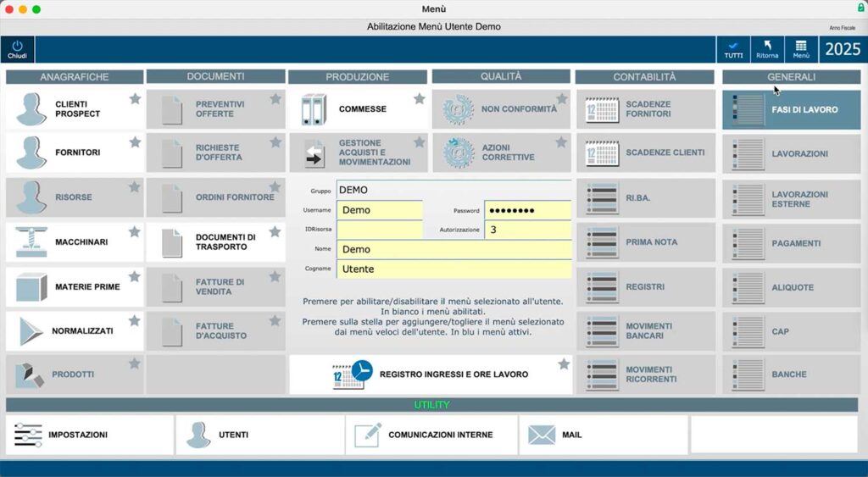Click the star on Prodotti tile
This screenshot has height=477, width=868.
pyautogui.click(x=135, y=363)
